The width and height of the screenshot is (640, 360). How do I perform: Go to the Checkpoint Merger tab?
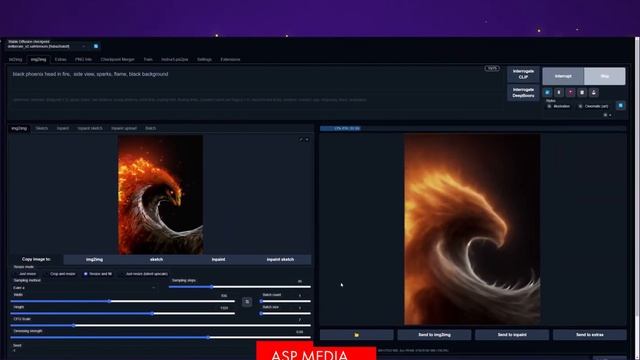pyautogui.click(x=118, y=60)
